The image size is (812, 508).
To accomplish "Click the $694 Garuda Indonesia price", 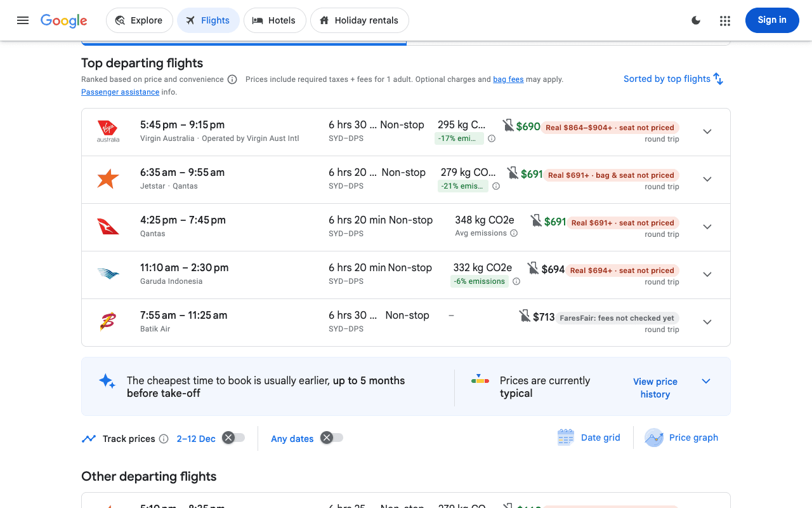I will 553,269.
